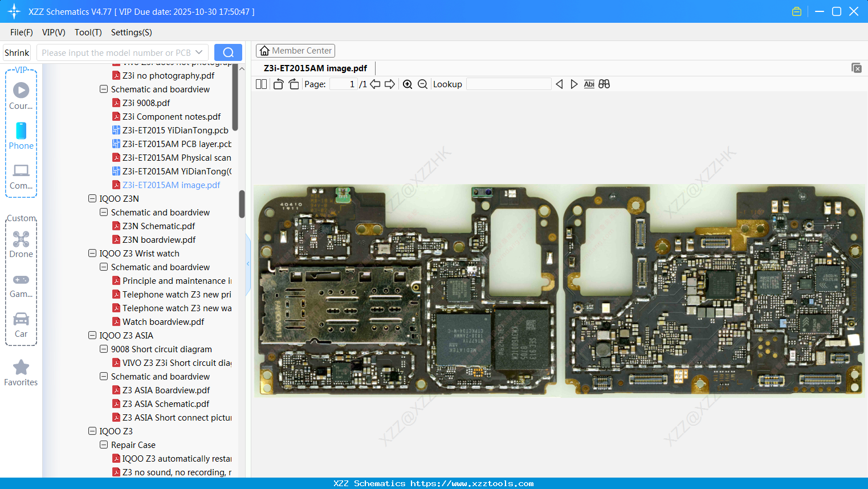Select the Phone category icon
This screenshot has height=489, width=868.
pyautogui.click(x=21, y=136)
